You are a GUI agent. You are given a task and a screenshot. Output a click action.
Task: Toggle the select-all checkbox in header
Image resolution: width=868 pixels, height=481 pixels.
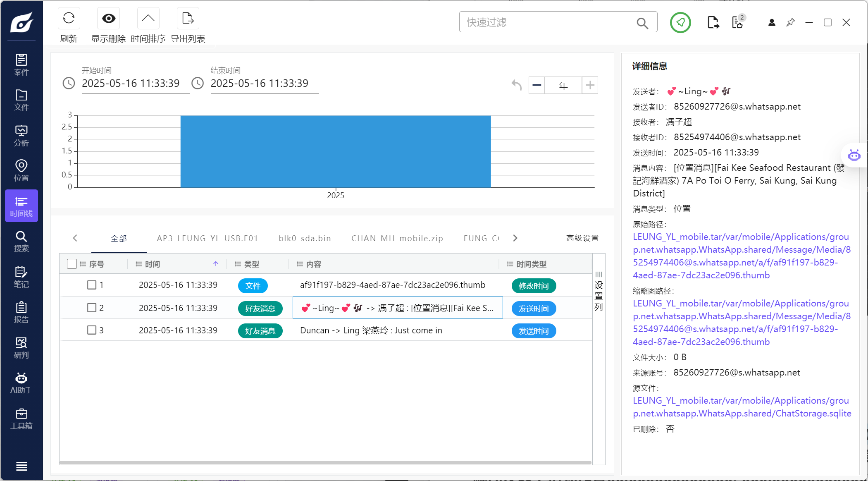(x=72, y=264)
